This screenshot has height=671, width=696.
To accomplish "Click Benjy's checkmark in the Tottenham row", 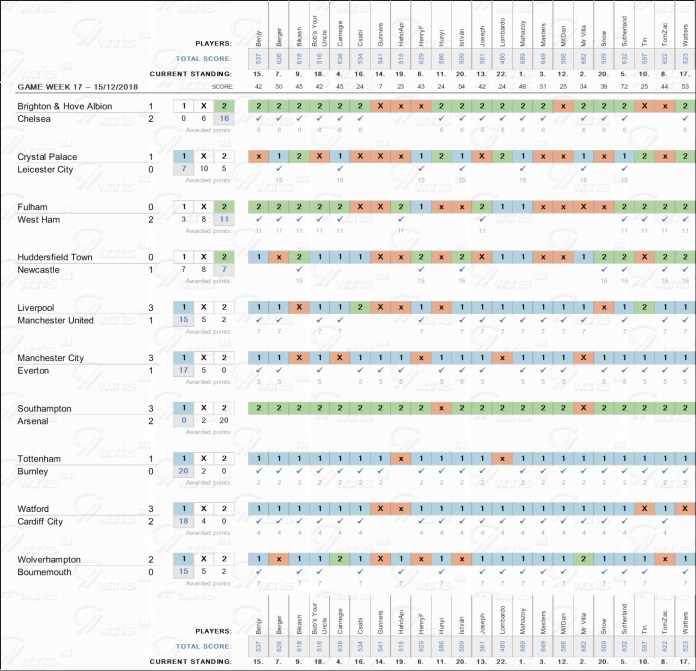I will tap(258, 470).
